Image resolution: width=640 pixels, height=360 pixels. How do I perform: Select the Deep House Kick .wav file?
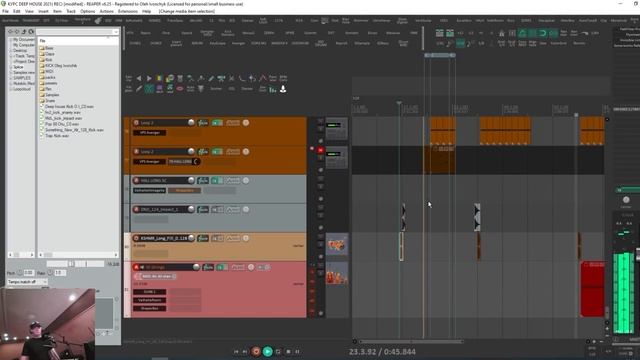pos(69,107)
